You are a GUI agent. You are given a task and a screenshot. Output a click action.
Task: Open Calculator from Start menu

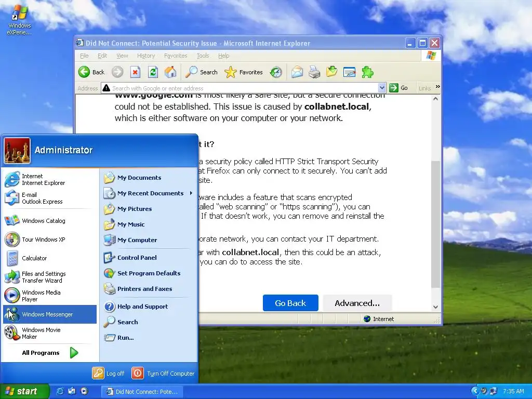tap(49, 258)
